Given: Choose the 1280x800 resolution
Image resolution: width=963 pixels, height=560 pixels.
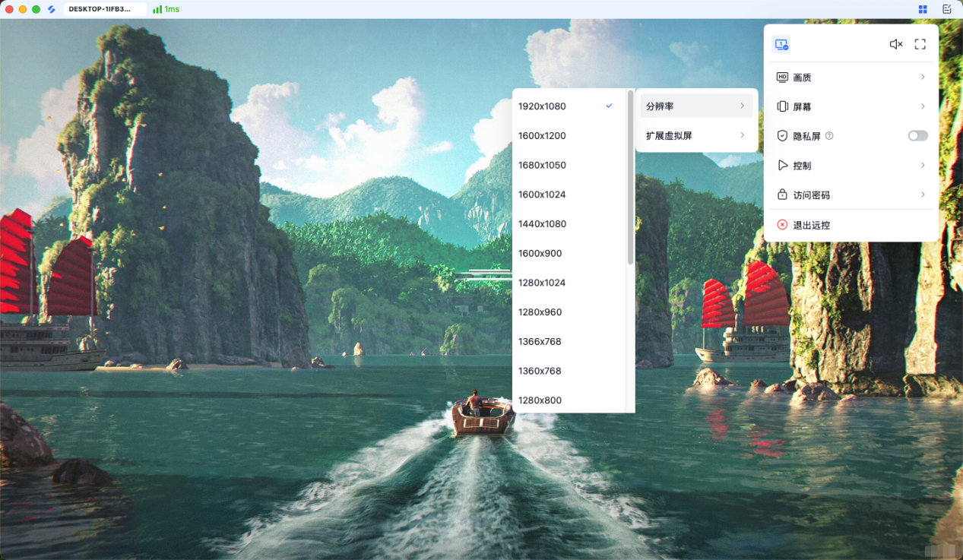Looking at the screenshot, I should [x=569, y=400].
